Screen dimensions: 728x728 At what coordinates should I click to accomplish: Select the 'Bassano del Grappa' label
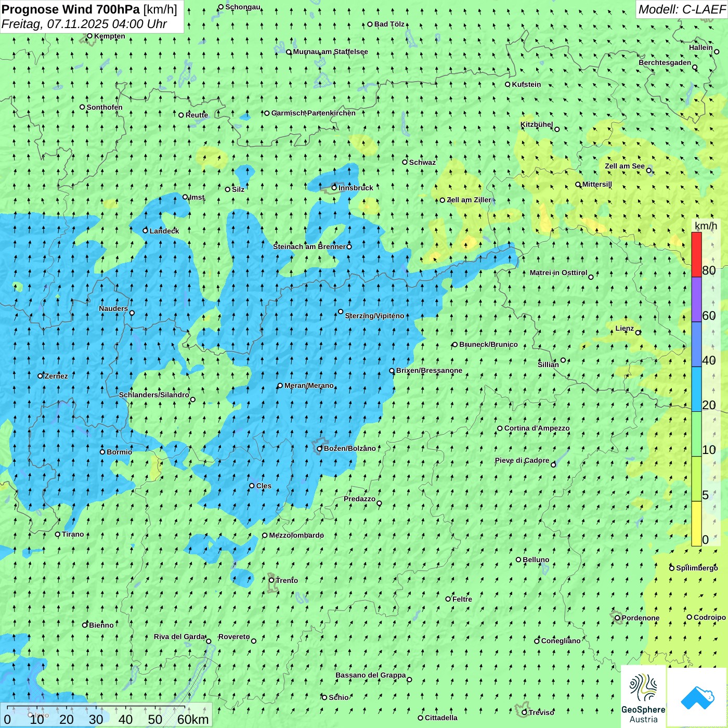tap(371, 675)
